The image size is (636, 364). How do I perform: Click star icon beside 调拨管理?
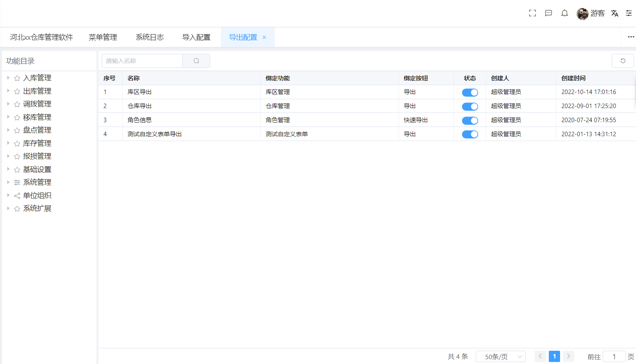pos(17,104)
